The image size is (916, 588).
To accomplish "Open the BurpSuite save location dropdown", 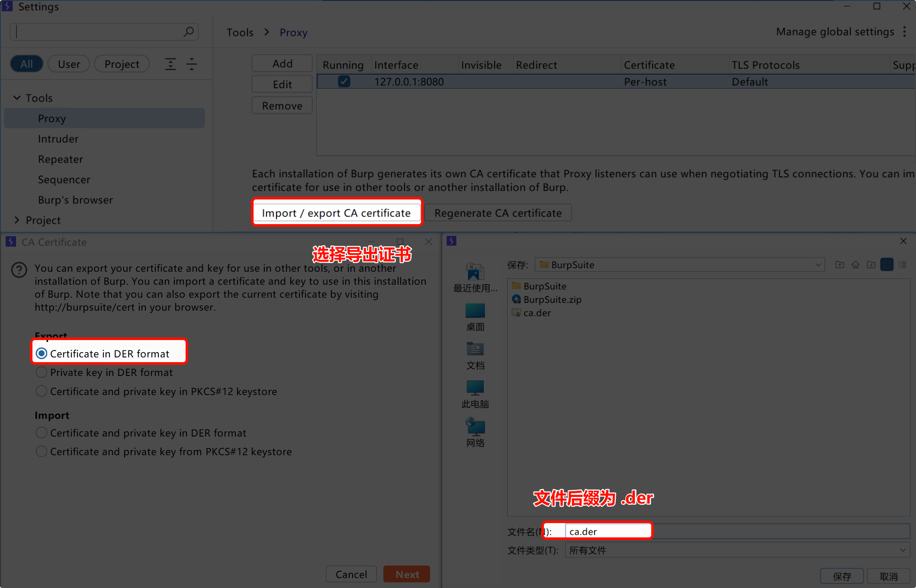I will tap(818, 265).
